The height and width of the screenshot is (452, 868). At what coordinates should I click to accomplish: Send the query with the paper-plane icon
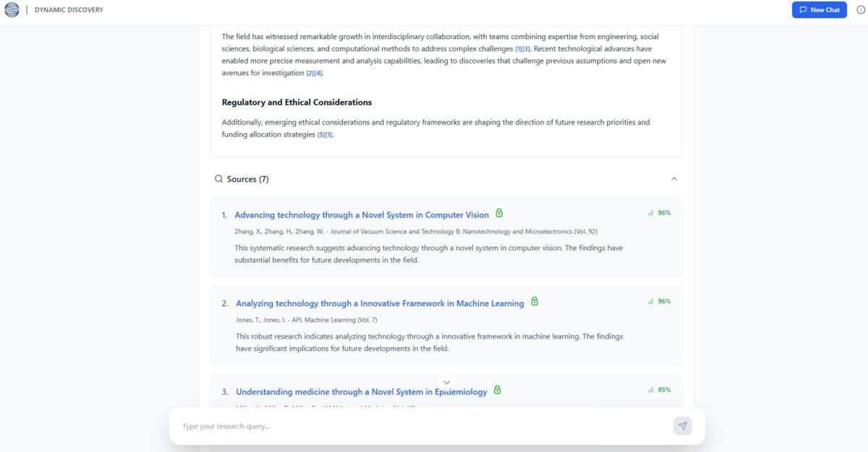click(681, 426)
